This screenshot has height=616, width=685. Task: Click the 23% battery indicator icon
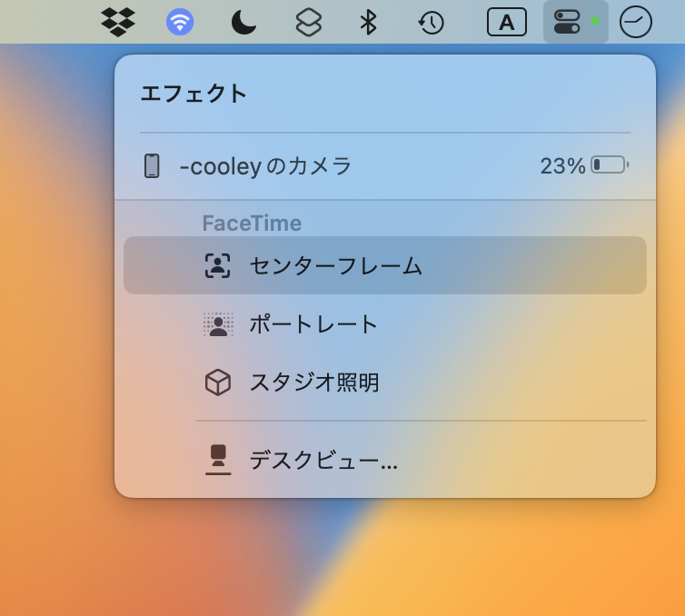tap(610, 165)
